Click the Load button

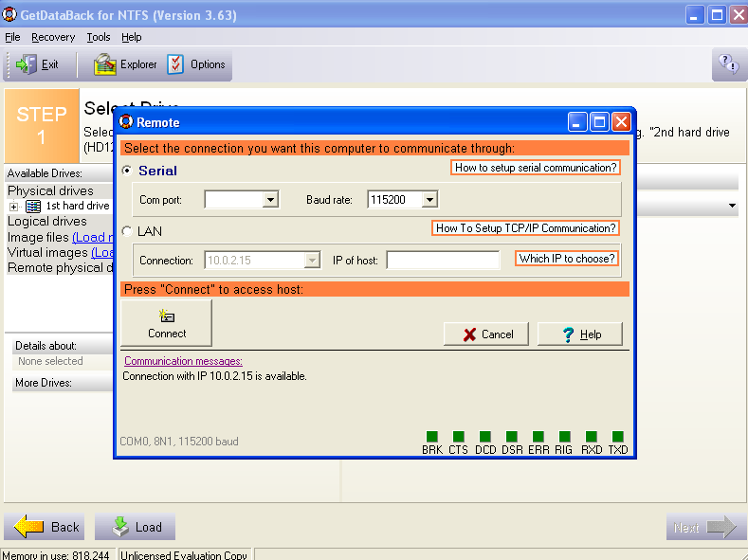[135, 527]
